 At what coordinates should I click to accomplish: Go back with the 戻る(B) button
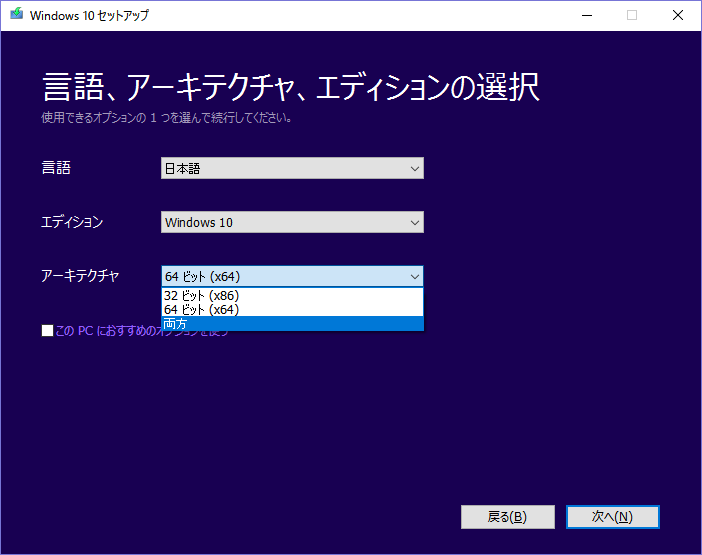[508, 517]
